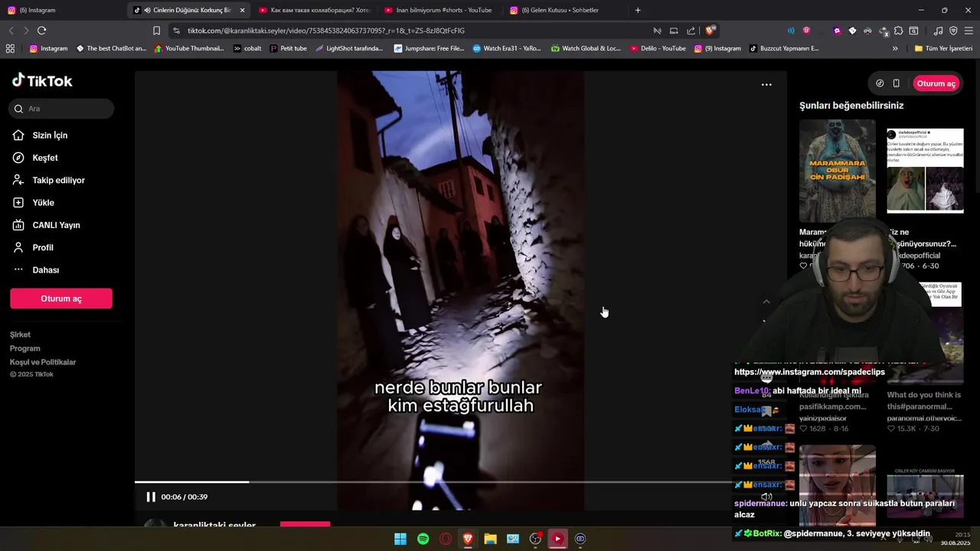Expand hidden bookmarks chevron
This screenshot has height=551, width=980.
coord(895,48)
